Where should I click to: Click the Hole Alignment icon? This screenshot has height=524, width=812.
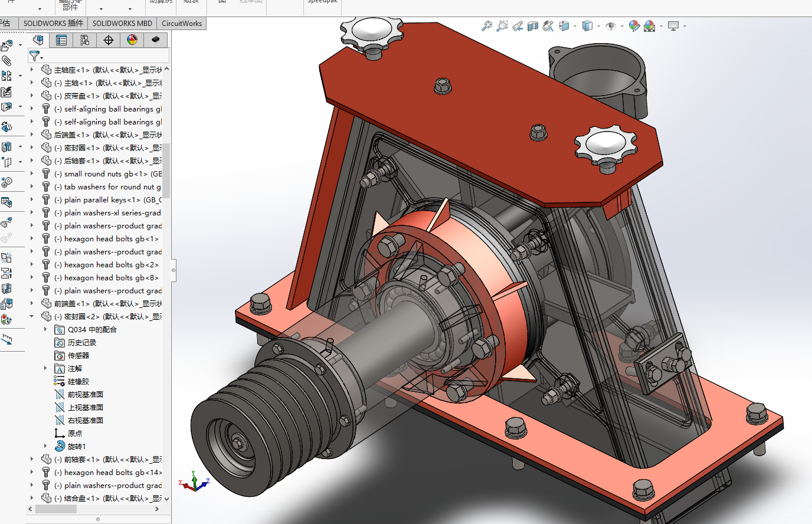coord(6,289)
